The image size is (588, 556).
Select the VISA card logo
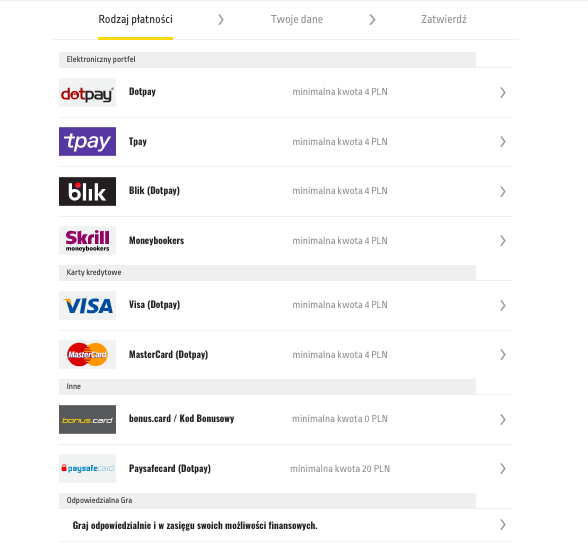click(87, 306)
